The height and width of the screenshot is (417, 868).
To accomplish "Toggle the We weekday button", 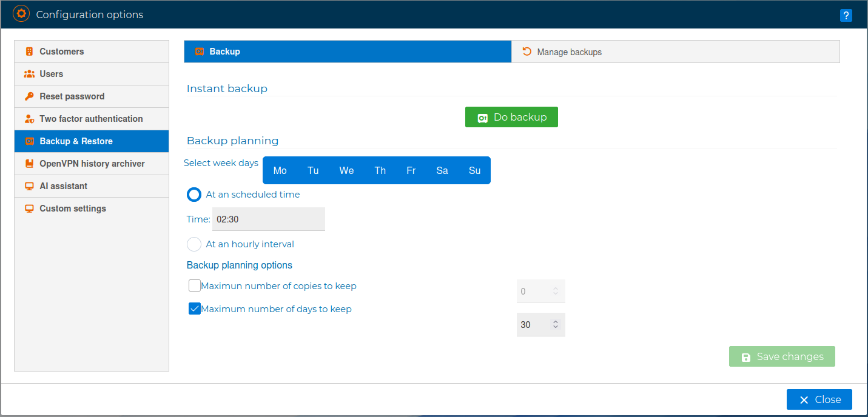I will 346,170.
